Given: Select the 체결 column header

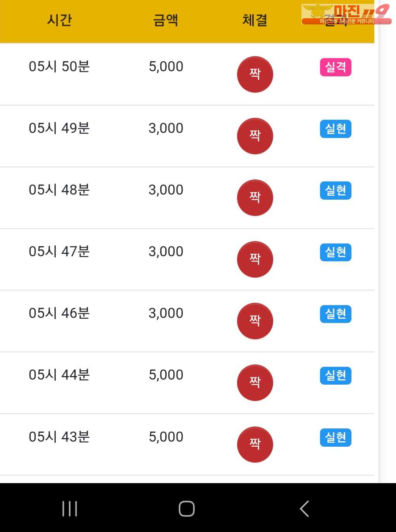Looking at the screenshot, I should [255, 20].
